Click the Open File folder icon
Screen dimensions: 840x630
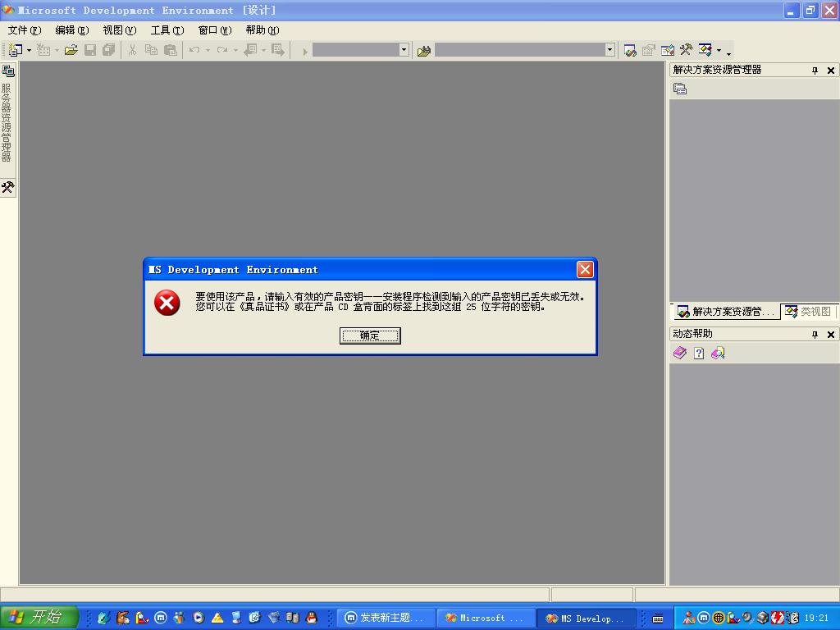tap(71, 50)
